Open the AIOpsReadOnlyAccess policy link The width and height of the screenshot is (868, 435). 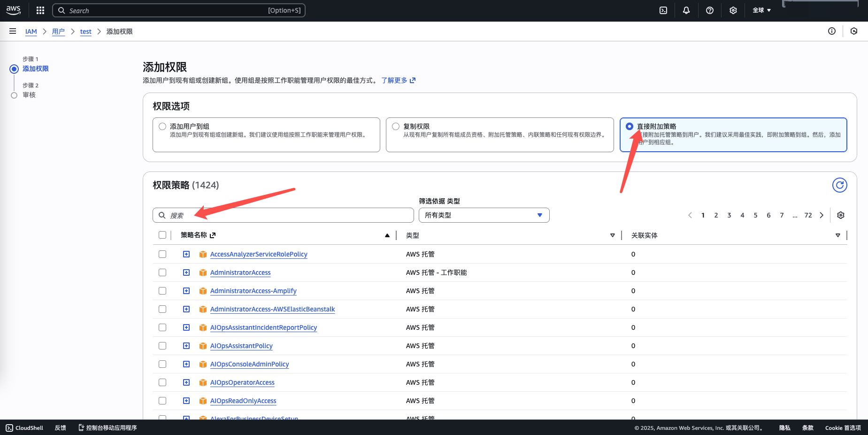click(243, 401)
